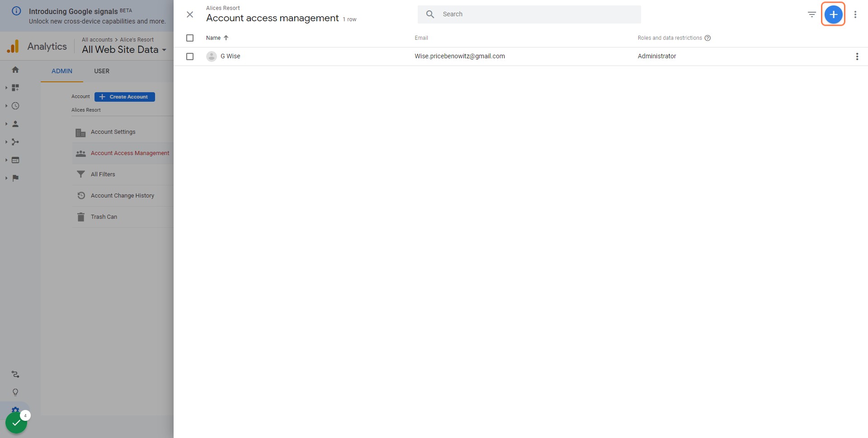Viewport: 868px width, 438px height.
Task: Expand the Behavior section arrow in sidebar
Action: (x=6, y=160)
